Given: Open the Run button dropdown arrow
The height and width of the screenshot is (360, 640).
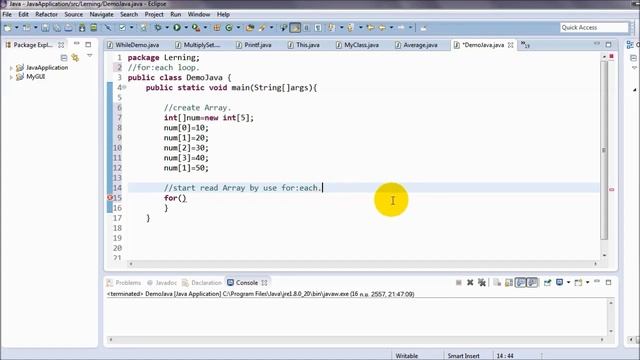Looking at the screenshot, I should click(x=186, y=28).
